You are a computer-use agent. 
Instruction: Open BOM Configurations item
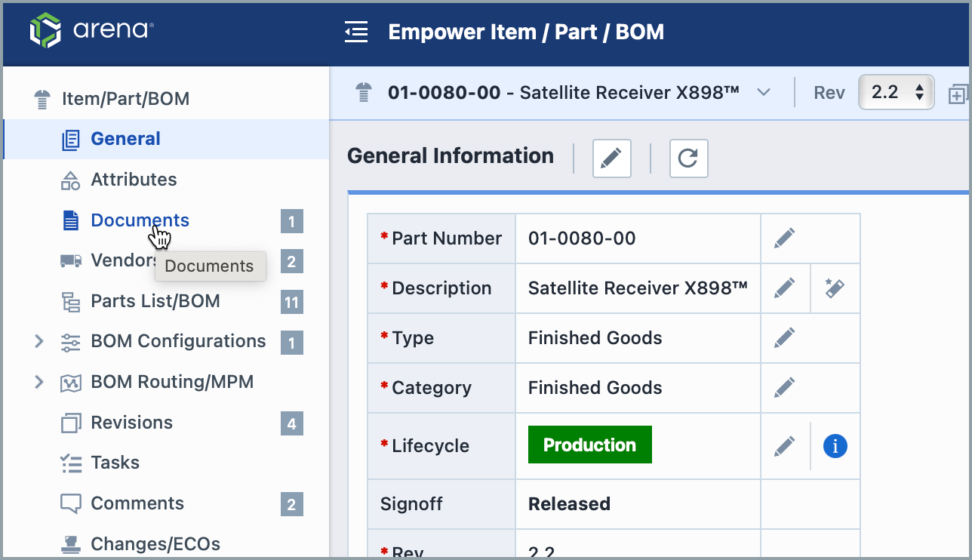pos(178,341)
